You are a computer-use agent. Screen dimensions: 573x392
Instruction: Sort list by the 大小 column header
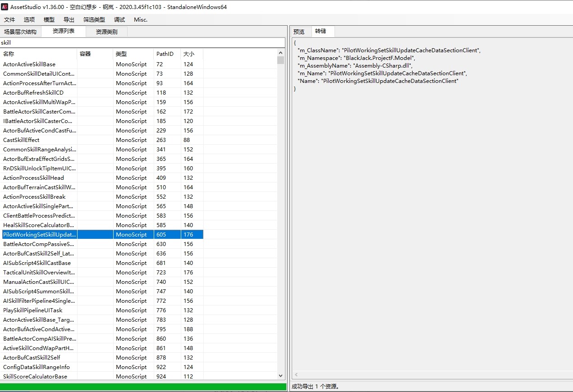(x=192, y=54)
